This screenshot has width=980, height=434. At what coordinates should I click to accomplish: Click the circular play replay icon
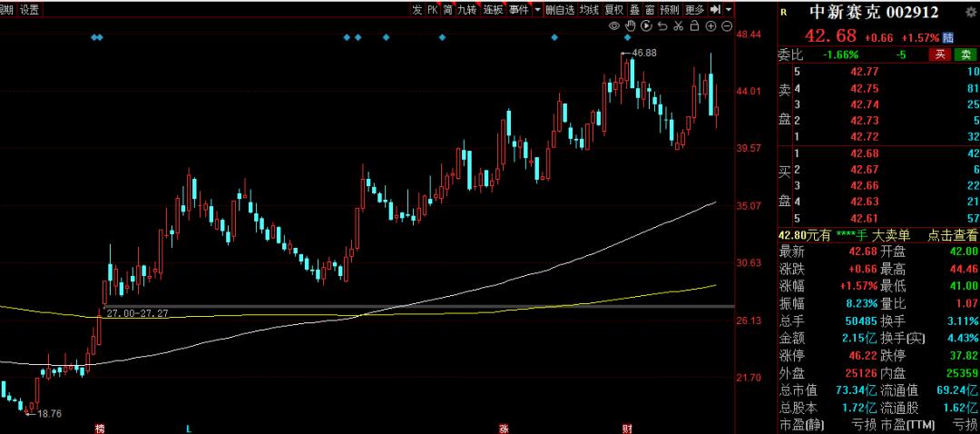point(647,26)
